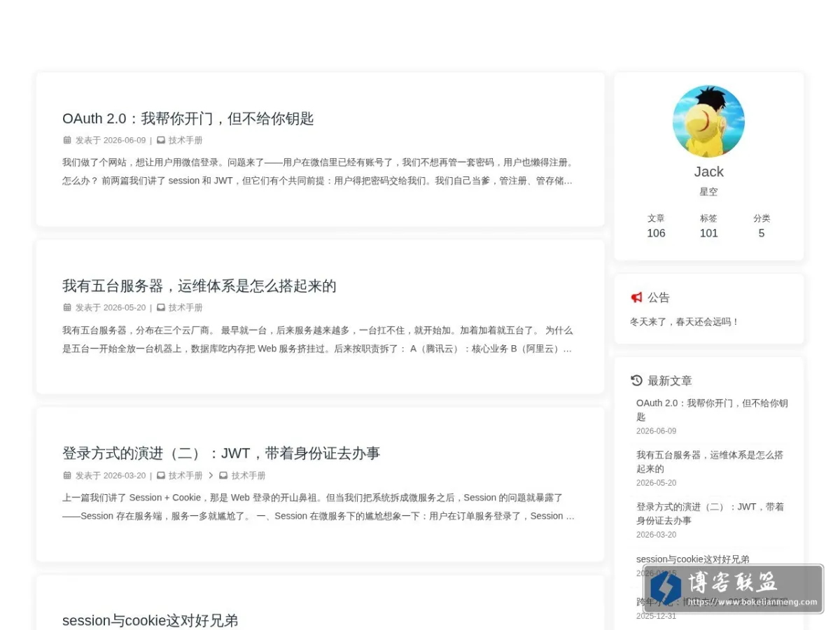
Task: Click the category tray icon on the OAuth 2.0 post
Action: [161, 140]
